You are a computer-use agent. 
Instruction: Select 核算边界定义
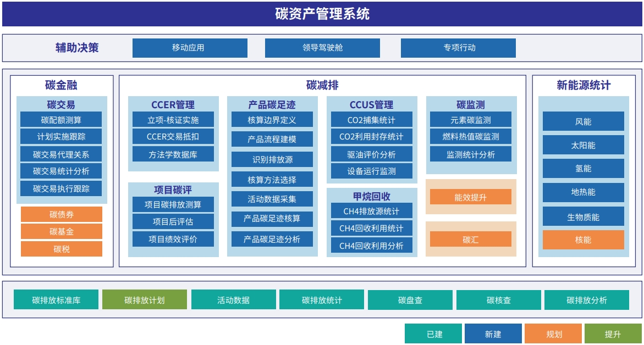(272, 120)
